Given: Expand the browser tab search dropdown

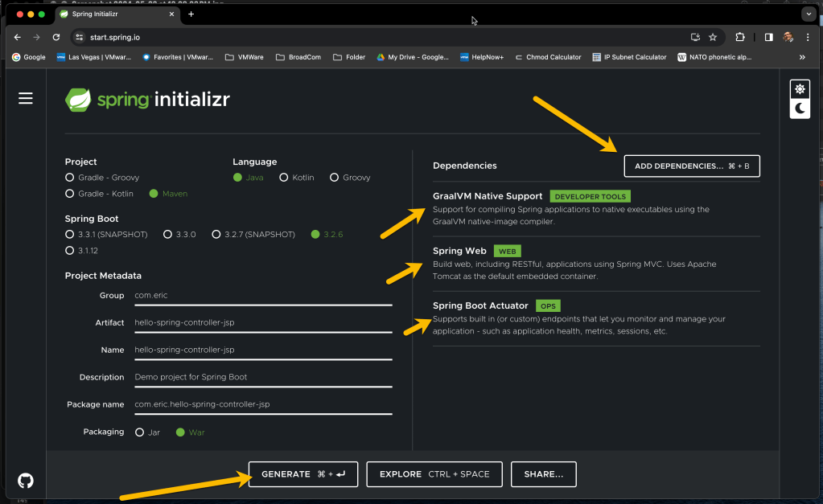Looking at the screenshot, I should [x=808, y=14].
